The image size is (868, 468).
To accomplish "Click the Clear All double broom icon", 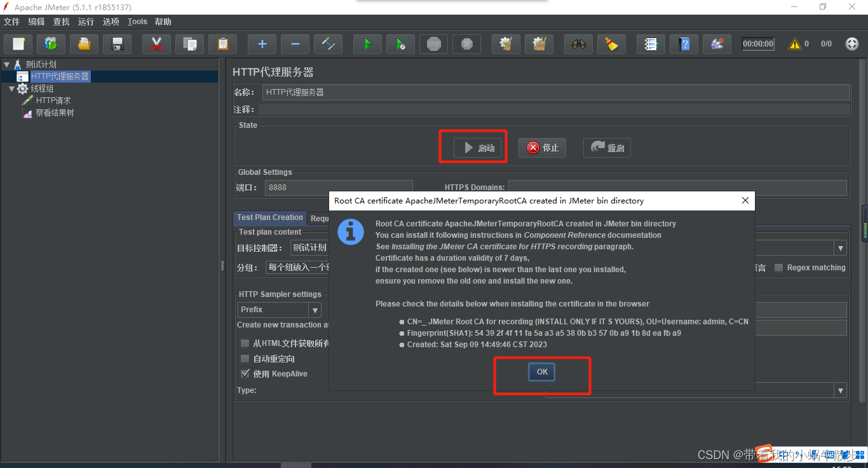I will pos(539,44).
